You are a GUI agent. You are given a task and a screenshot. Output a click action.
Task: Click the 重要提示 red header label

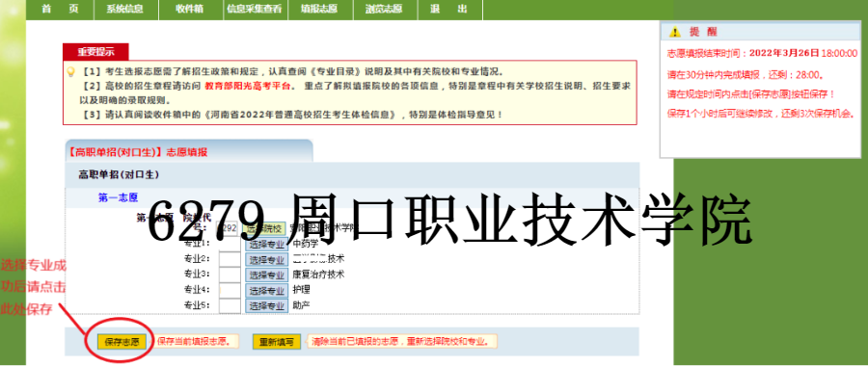coord(95,52)
